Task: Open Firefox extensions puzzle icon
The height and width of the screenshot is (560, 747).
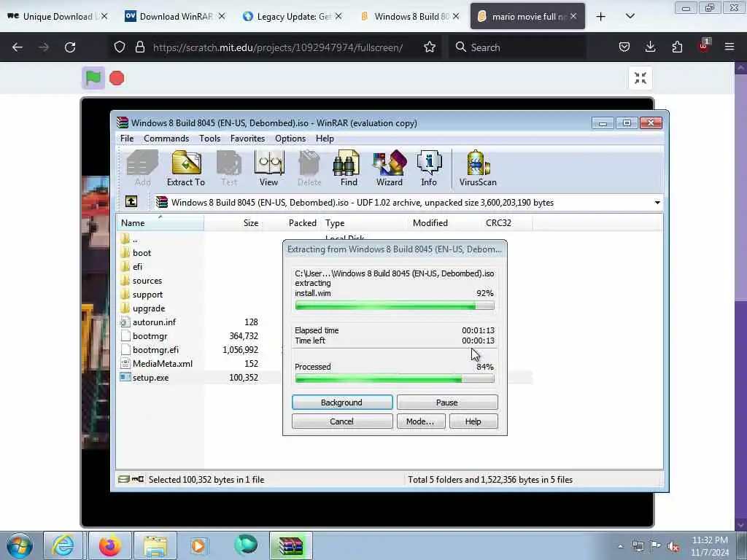Action: pyautogui.click(x=677, y=47)
